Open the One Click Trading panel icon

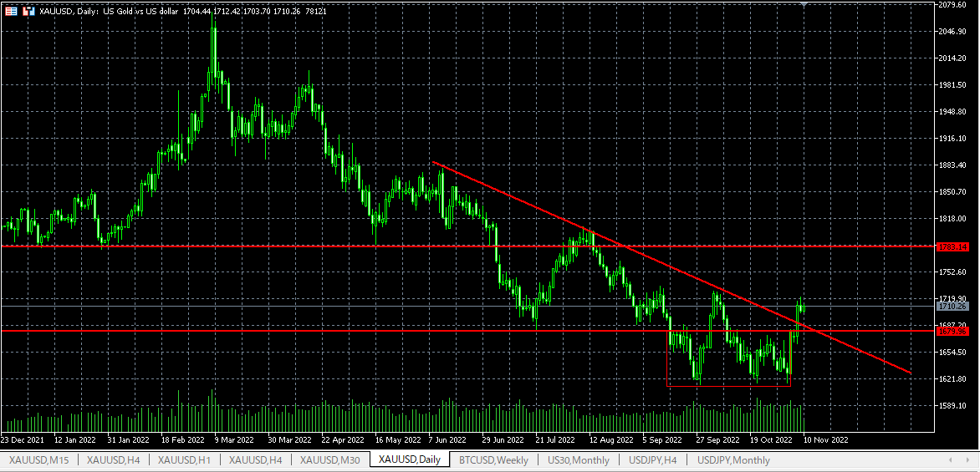tap(12, 11)
